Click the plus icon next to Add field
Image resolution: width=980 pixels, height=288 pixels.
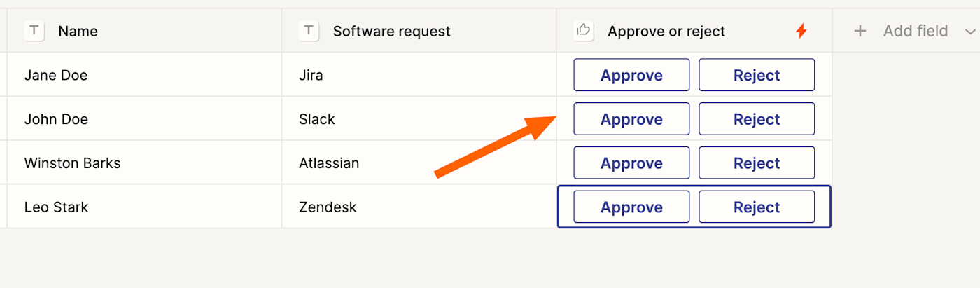(860, 31)
